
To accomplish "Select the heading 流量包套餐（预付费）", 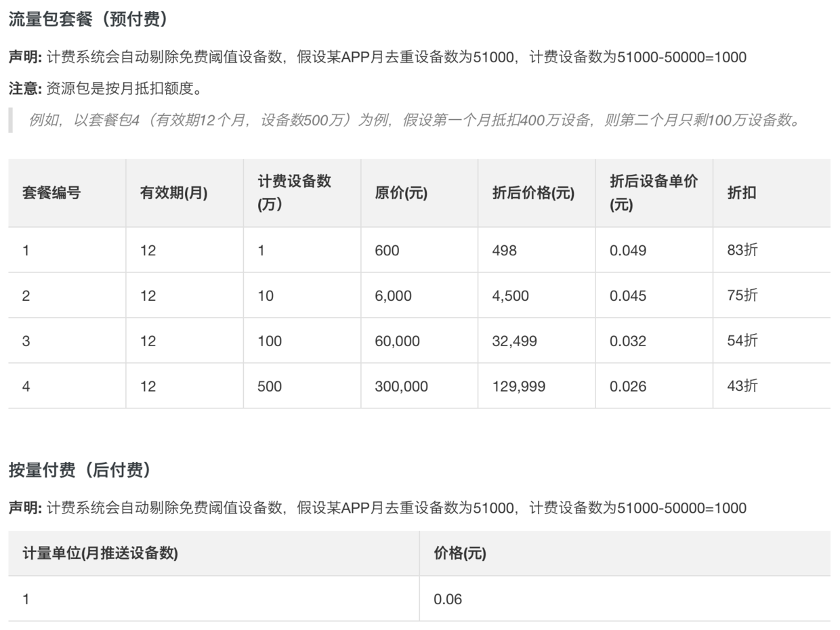I will pos(87,19).
